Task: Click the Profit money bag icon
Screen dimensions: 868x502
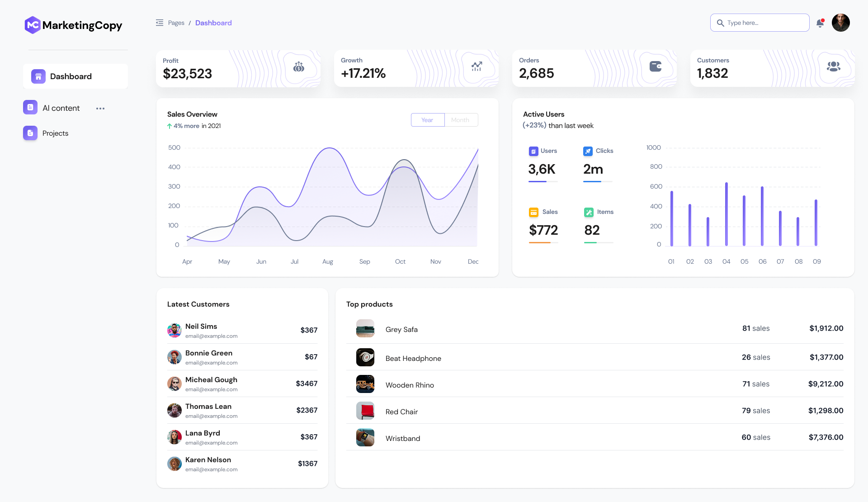Action: point(298,67)
